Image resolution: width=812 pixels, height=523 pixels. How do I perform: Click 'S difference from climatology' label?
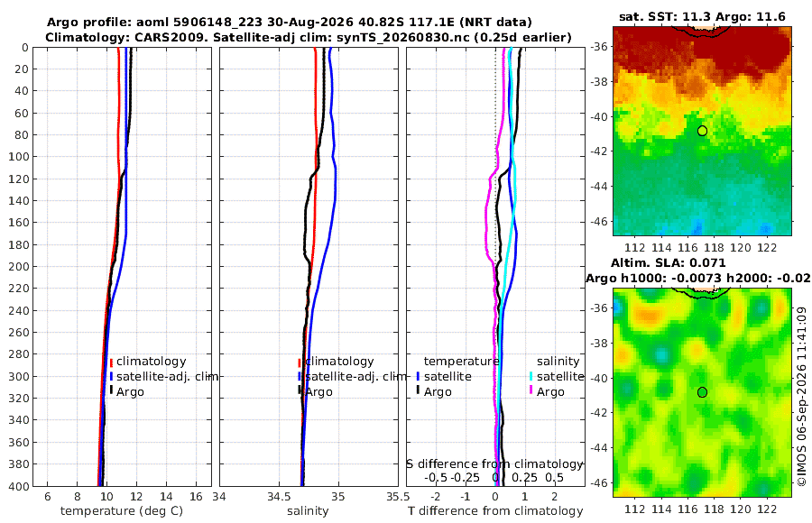pyautogui.click(x=494, y=464)
